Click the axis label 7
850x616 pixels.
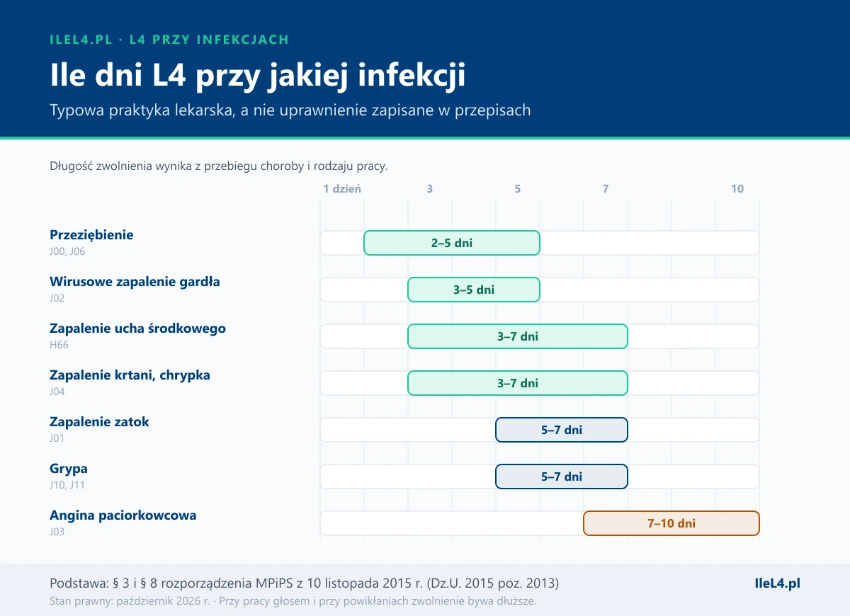606,189
